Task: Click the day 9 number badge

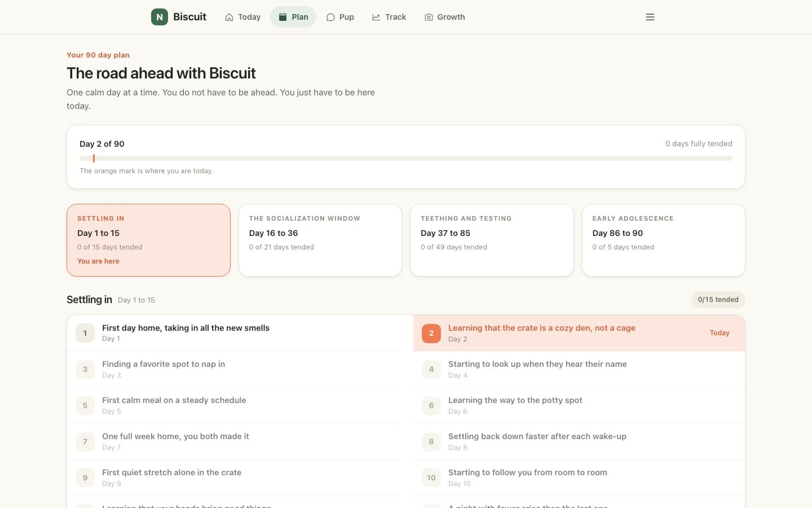Action: [x=85, y=478]
